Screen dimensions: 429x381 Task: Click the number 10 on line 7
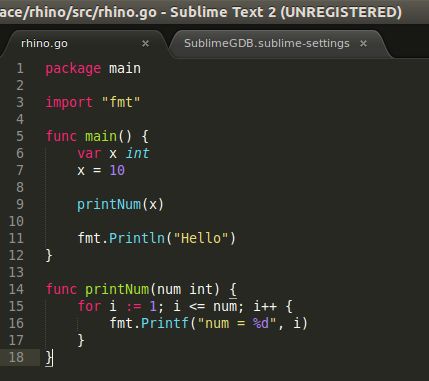coord(117,170)
